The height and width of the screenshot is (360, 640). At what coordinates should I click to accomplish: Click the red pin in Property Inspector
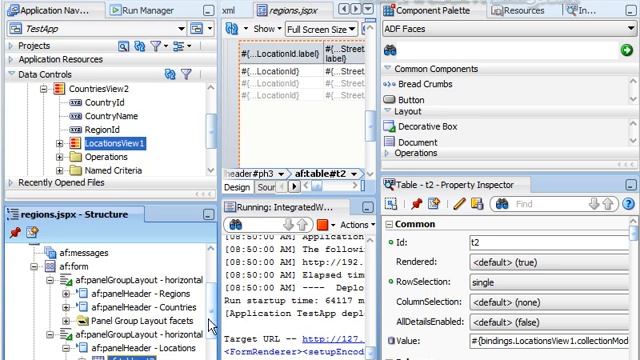[x=416, y=204]
